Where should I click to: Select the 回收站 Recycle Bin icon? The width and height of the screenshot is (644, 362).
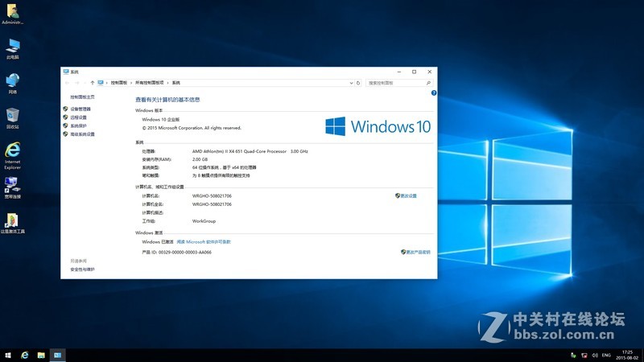(12, 118)
